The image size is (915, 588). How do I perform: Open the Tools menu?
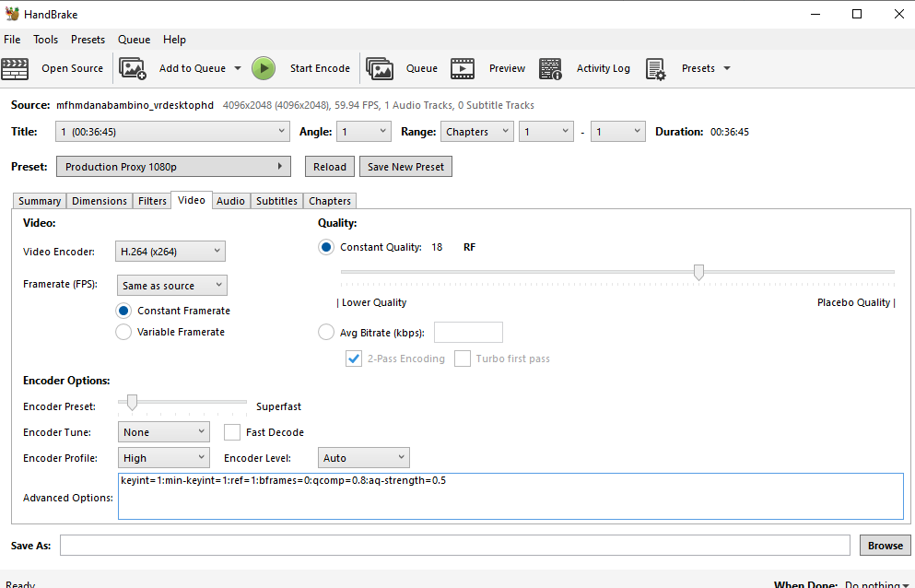(x=45, y=39)
